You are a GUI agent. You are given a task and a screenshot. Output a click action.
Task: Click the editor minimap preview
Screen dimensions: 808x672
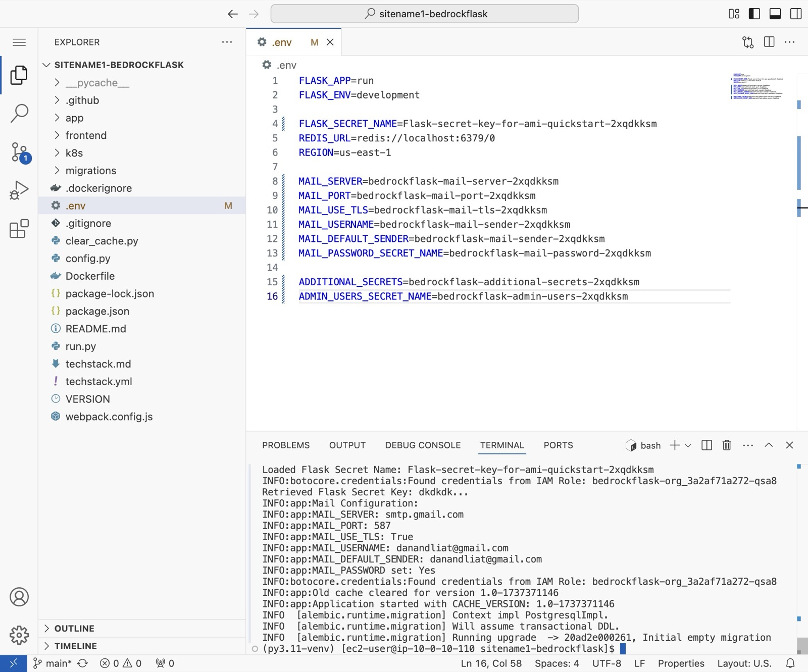(757, 86)
